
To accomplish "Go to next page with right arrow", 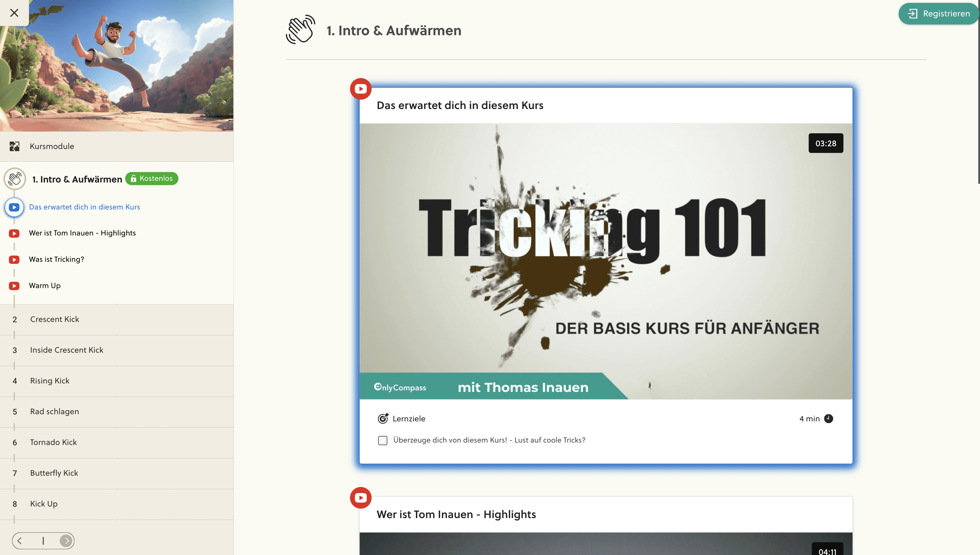I will (x=66, y=541).
